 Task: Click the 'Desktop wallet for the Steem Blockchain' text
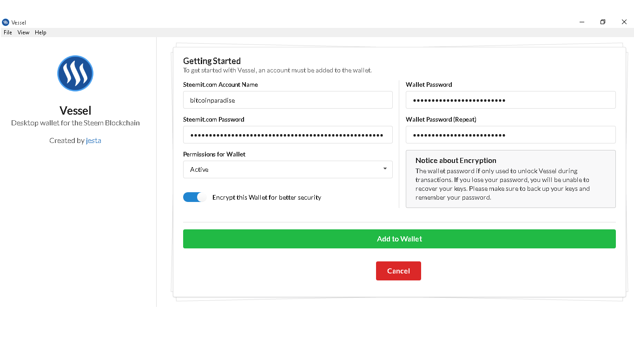point(75,123)
